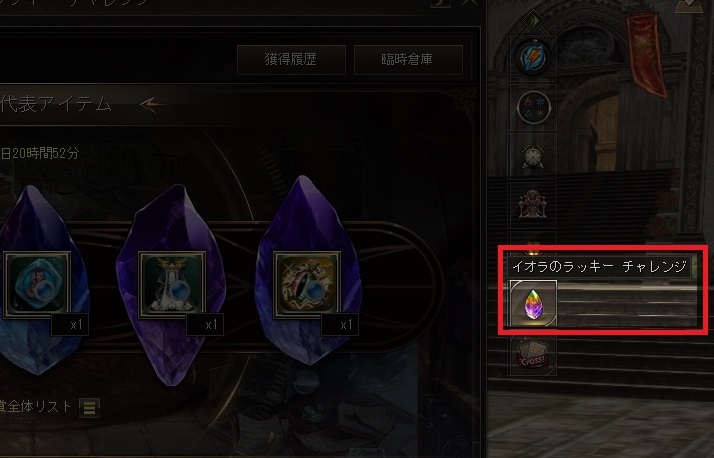Collapse sidebar with green double-chevron diamond
The height and width of the screenshot is (458, 714).
click(x=533, y=20)
